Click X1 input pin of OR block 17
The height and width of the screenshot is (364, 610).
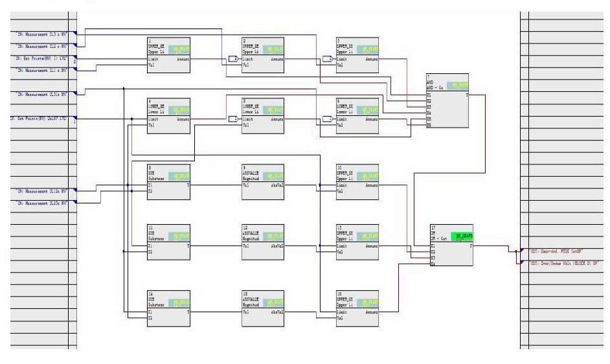433,246
